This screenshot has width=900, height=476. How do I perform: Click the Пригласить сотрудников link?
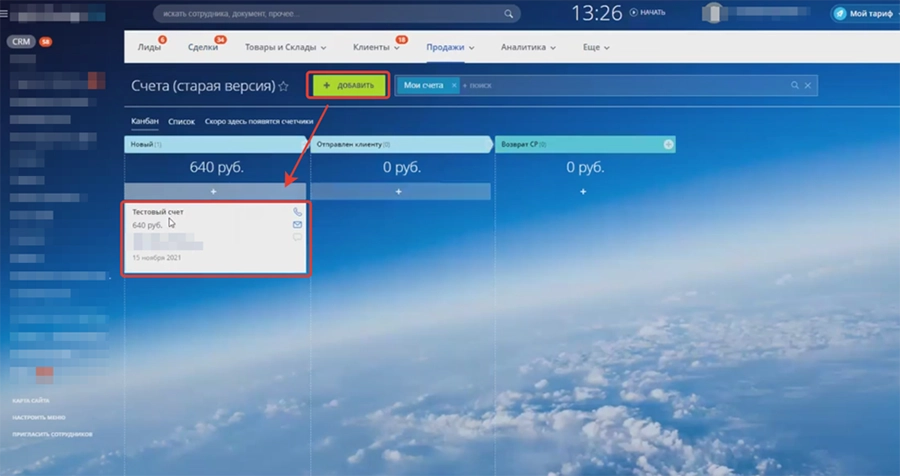52,434
